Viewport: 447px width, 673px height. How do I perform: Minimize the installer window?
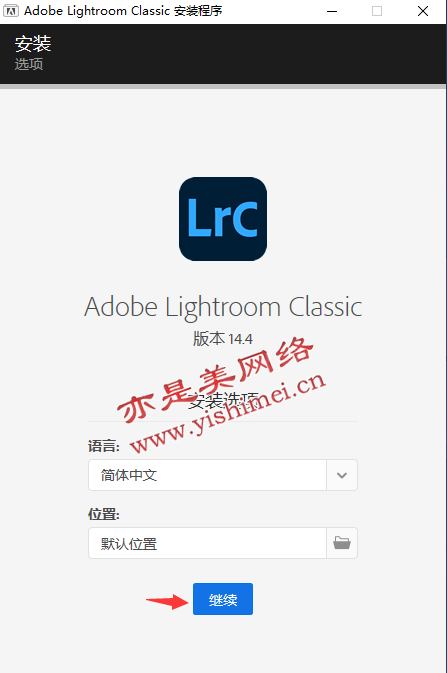[332, 11]
